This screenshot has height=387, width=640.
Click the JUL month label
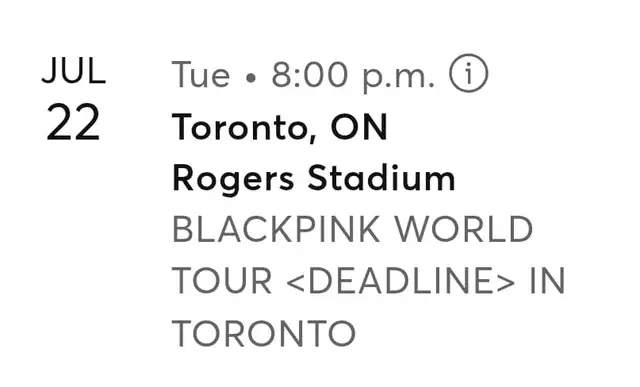pos(74,71)
